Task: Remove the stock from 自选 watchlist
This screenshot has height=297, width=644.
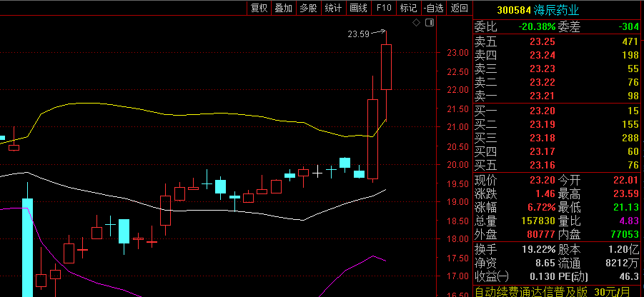Action: point(434,8)
